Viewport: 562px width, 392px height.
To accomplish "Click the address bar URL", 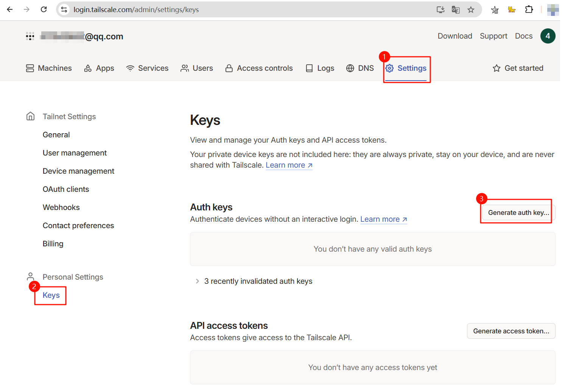I will pos(136,10).
